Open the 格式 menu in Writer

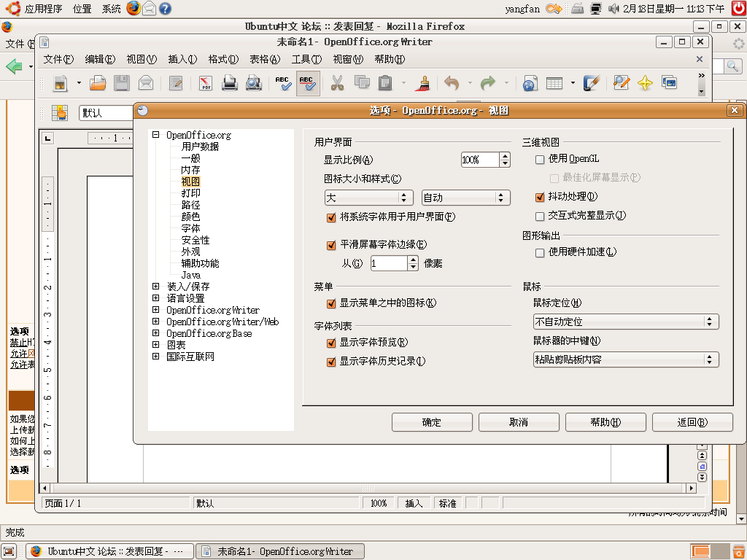click(x=223, y=59)
